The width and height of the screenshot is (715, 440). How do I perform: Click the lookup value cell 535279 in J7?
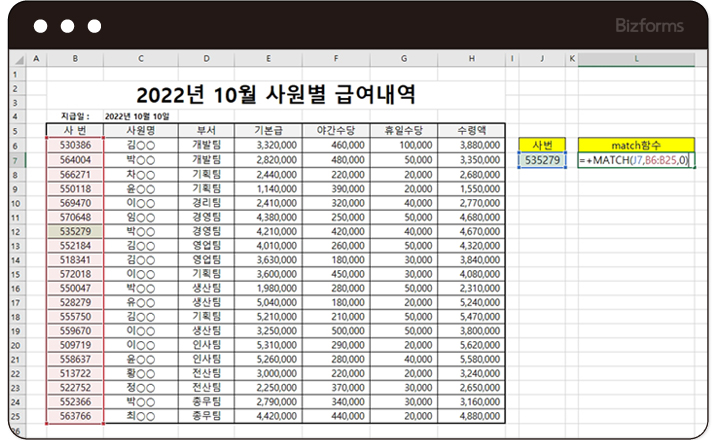click(542, 160)
